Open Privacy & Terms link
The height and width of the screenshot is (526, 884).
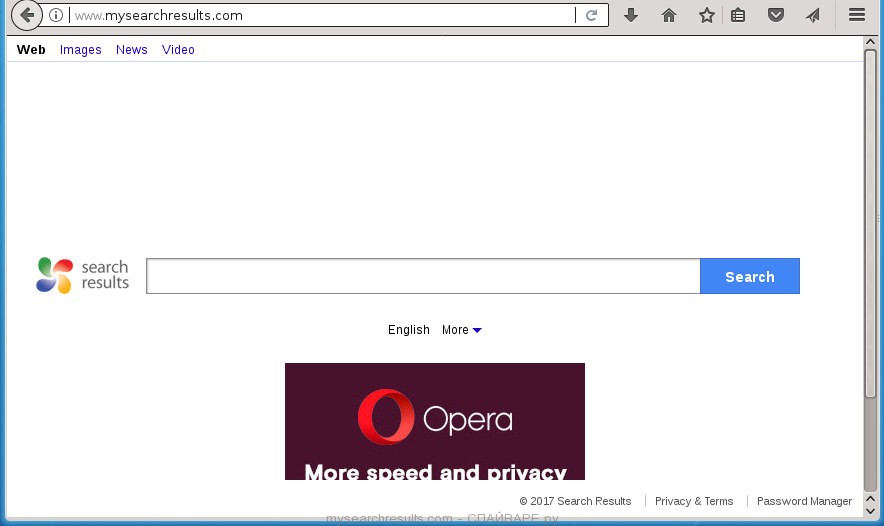tap(694, 501)
